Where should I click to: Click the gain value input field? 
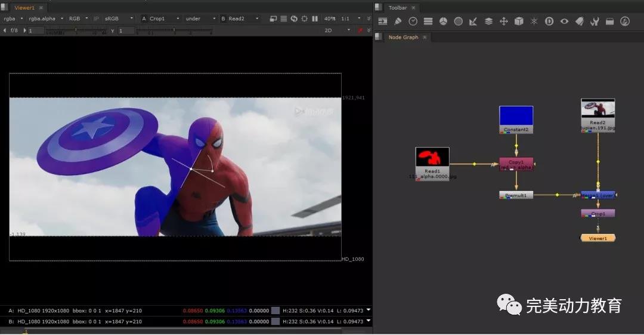tap(36, 31)
